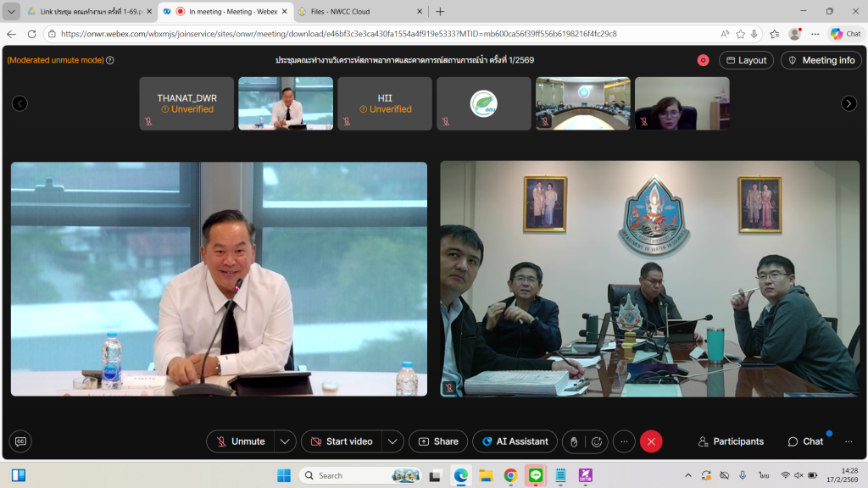
Task: Switch to Files - NWCC Cloud tab
Action: click(x=358, y=11)
